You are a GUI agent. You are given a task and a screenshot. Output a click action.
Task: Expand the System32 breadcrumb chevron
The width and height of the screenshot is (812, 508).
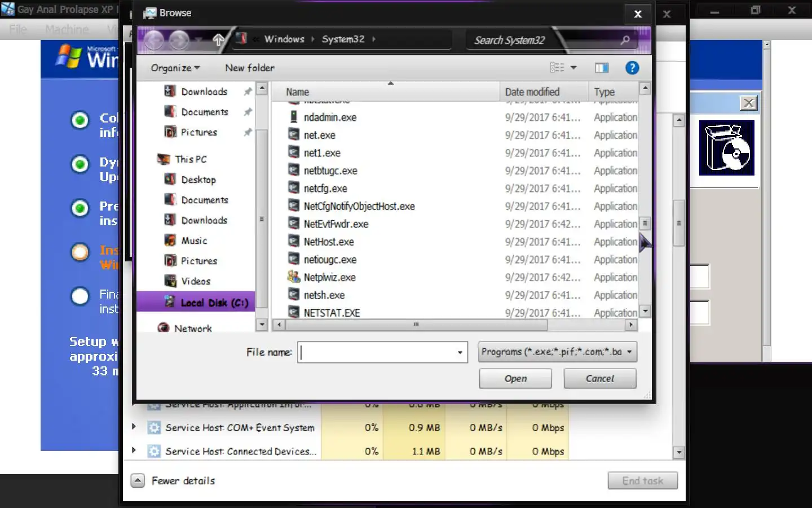tap(373, 39)
